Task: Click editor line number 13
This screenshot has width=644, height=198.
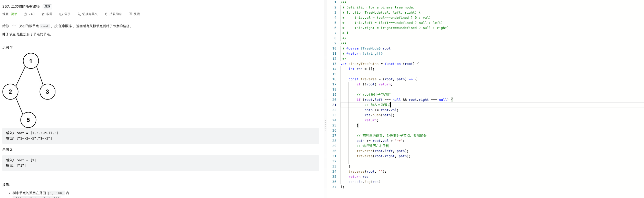Action: [x=334, y=64]
